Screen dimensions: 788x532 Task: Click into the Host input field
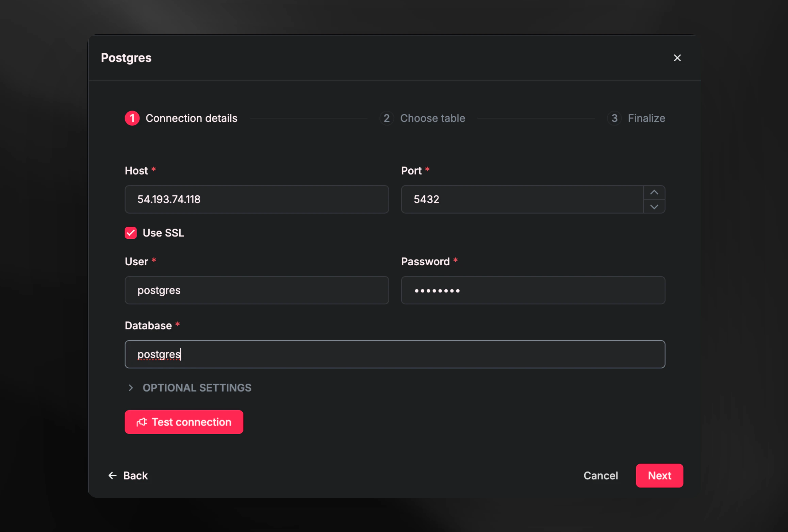tap(257, 199)
